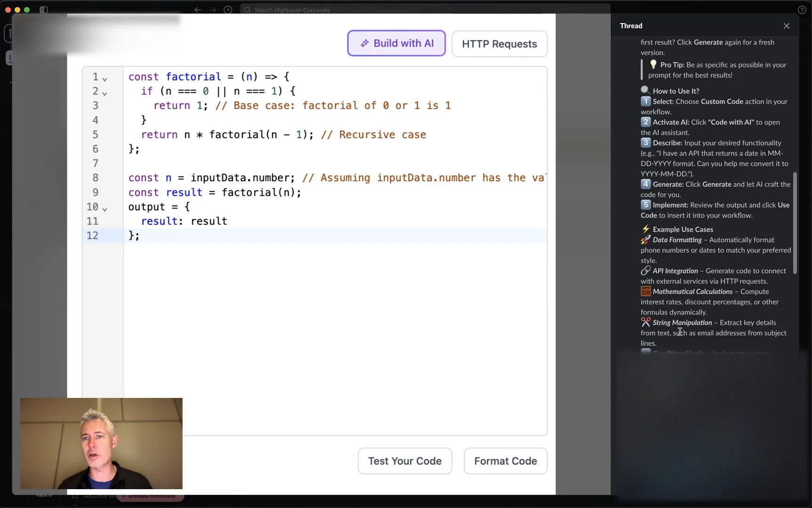
Task: Click 'Mathematical Calculations' use case text
Action: 693,292
